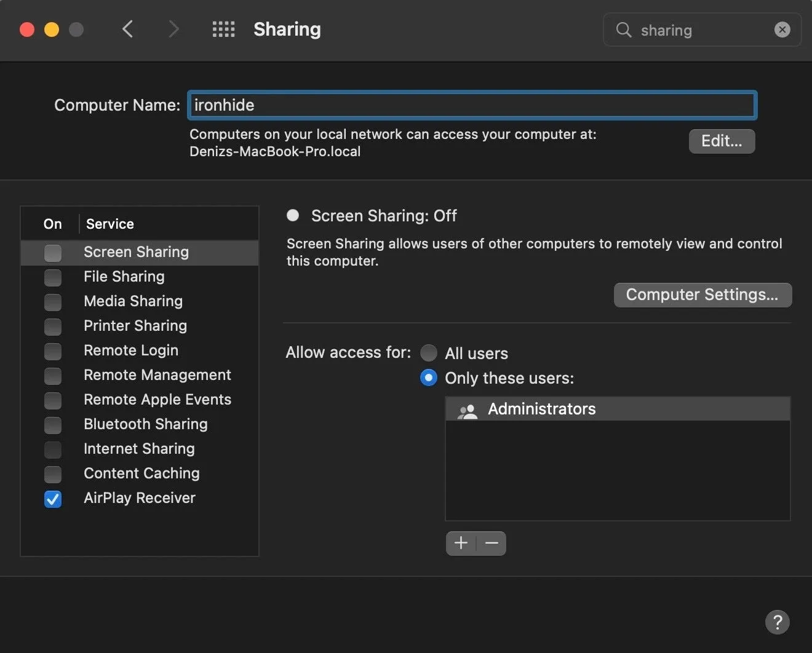Viewport: 812px width, 653px height.
Task: Click Denizs-MacBook-Pro.local address text
Action: 275,151
